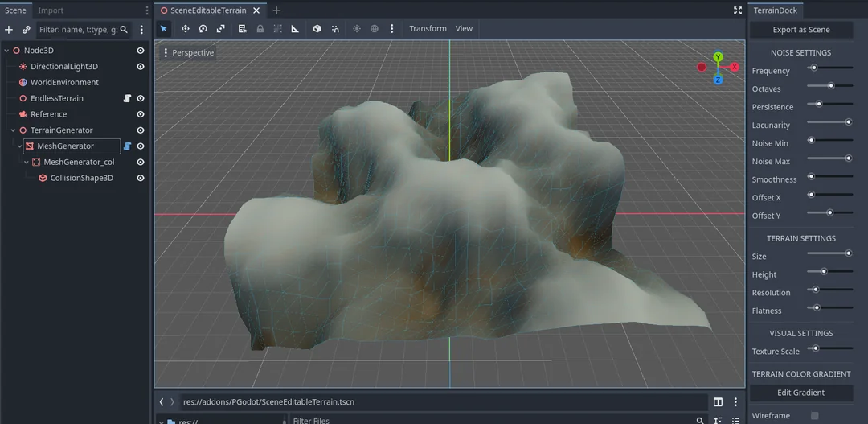868x424 pixels.
Task: Activate the Rotate mode tool
Action: coord(203,29)
